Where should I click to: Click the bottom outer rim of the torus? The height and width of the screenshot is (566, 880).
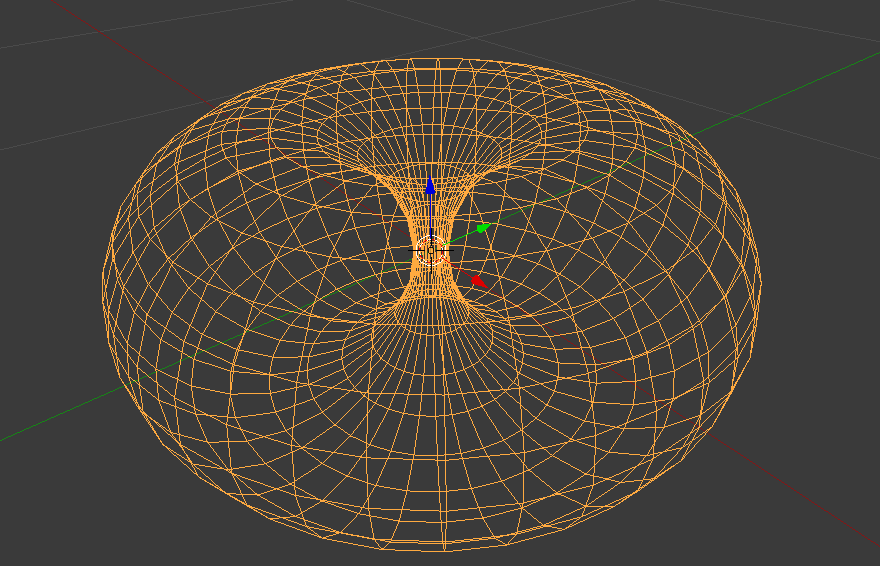click(440, 549)
